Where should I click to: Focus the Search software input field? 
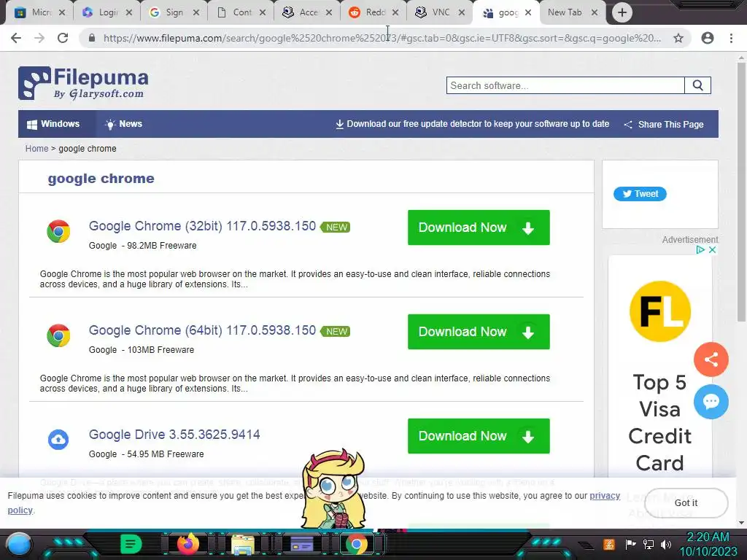565,86
